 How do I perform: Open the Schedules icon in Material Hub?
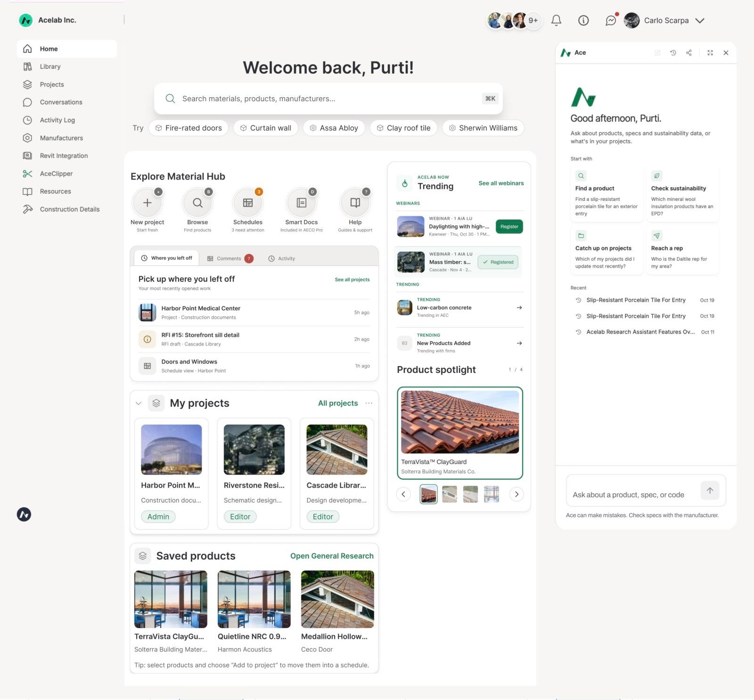[248, 203]
